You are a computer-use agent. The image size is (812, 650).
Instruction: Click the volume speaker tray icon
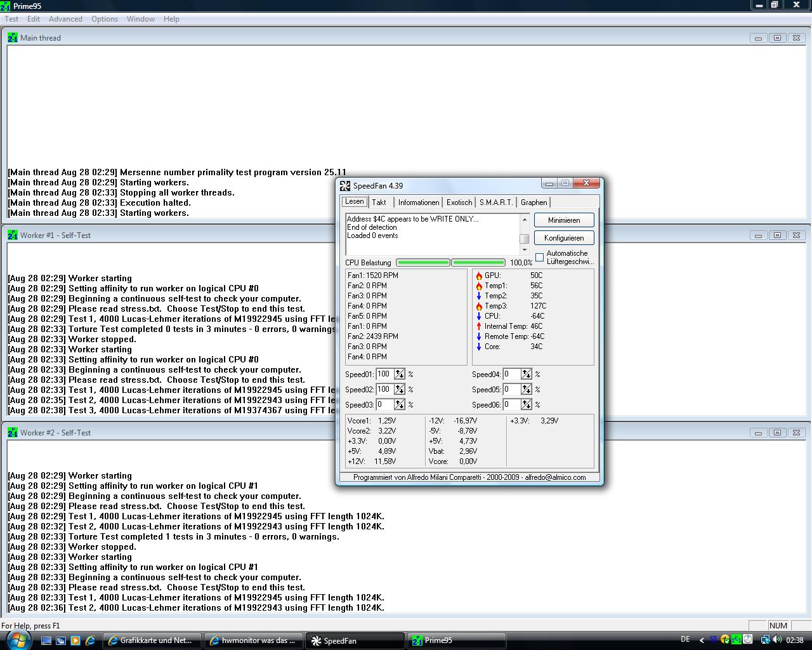[777, 640]
